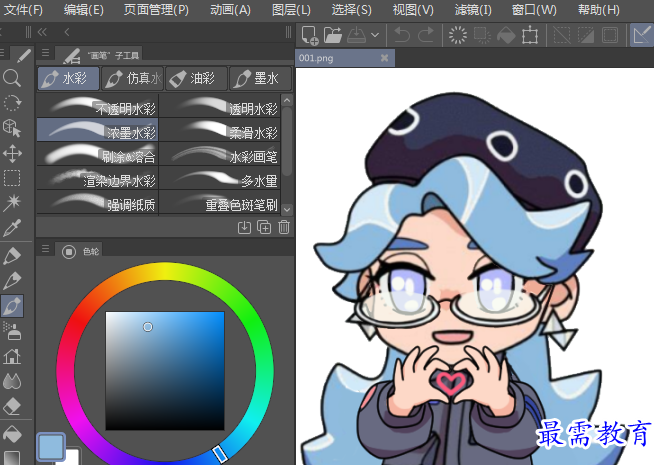The width and height of the screenshot is (660, 465).
Task: Open the 编辑(E) menu
Action: pos(83,10)
